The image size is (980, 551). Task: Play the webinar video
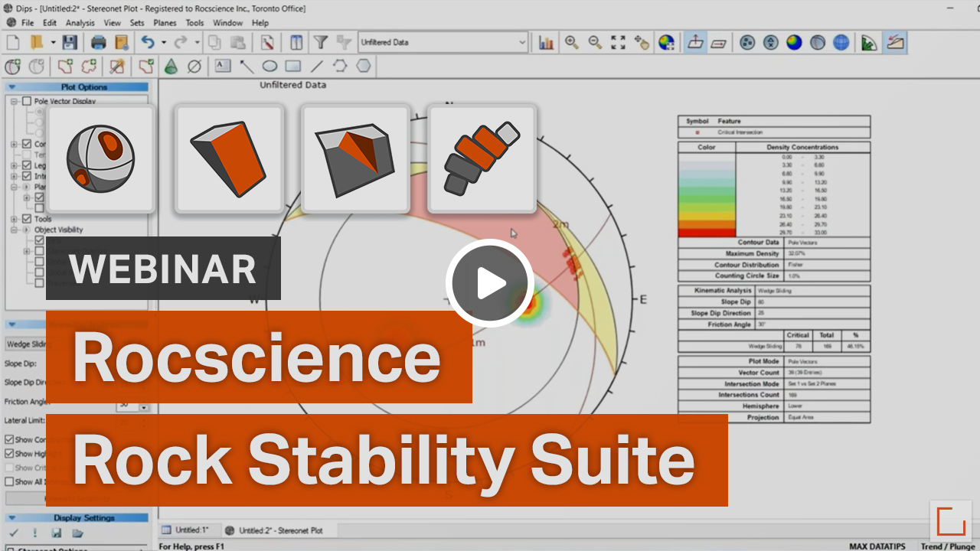pos(490,283)
